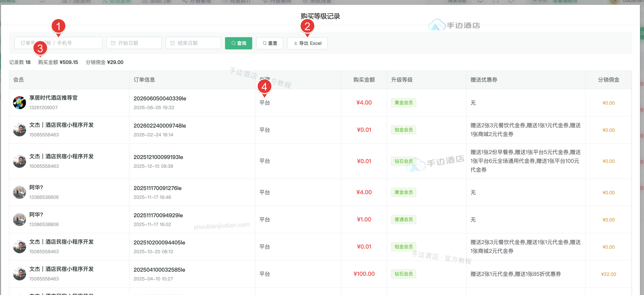Click the 铂金会员 tag in the 2026-02-24 order row
The width and height of the screenshot is (644, 295).
[403, 130]
